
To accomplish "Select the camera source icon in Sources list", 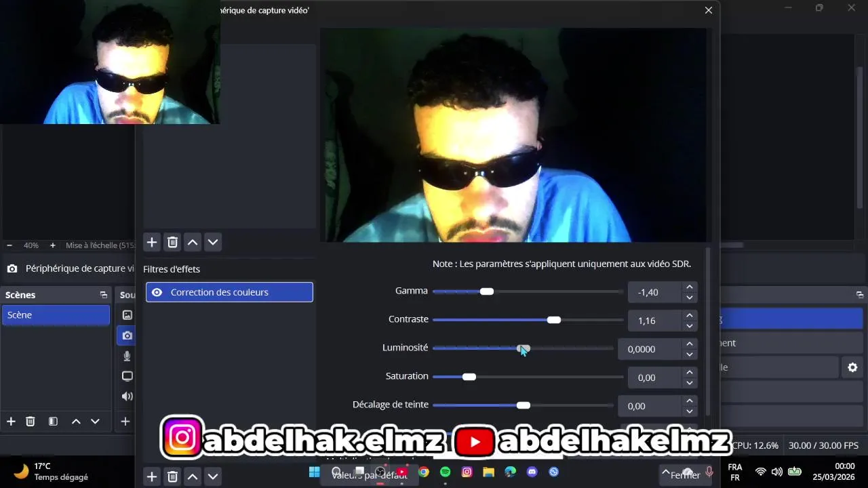I will [x=127, y=335].
